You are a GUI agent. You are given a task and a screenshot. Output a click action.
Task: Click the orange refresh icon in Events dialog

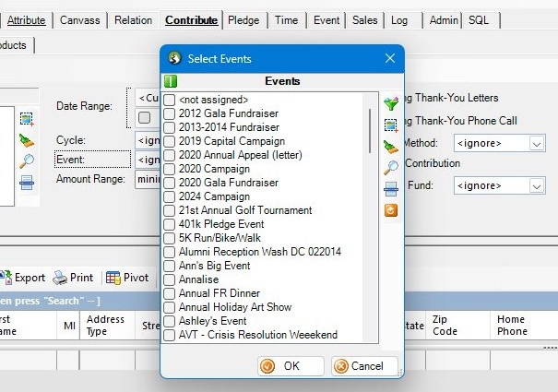(x=391, y=210)
